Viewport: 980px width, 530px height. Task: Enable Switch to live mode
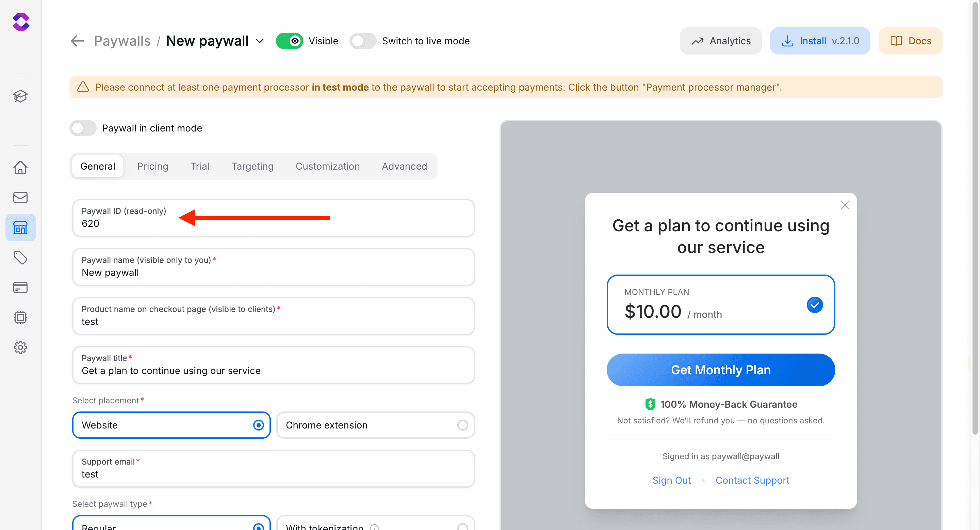tap(362, 41)
